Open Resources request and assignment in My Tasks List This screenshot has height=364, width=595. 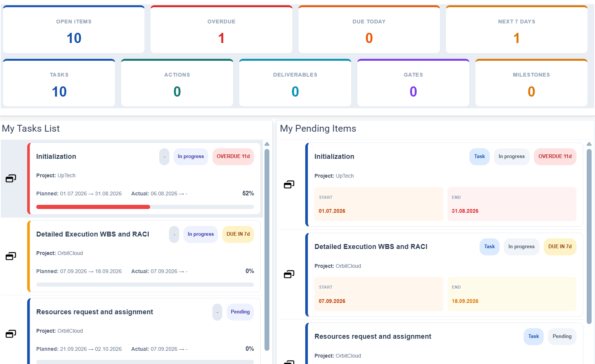point(95,312)
